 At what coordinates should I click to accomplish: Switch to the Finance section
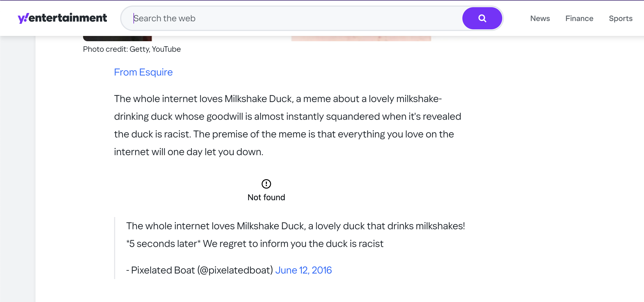point(579,18)
